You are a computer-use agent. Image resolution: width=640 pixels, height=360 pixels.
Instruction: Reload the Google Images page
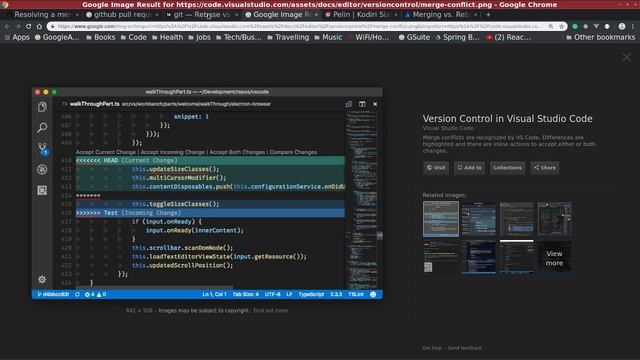pyautogui.click(x=29, y=26)
